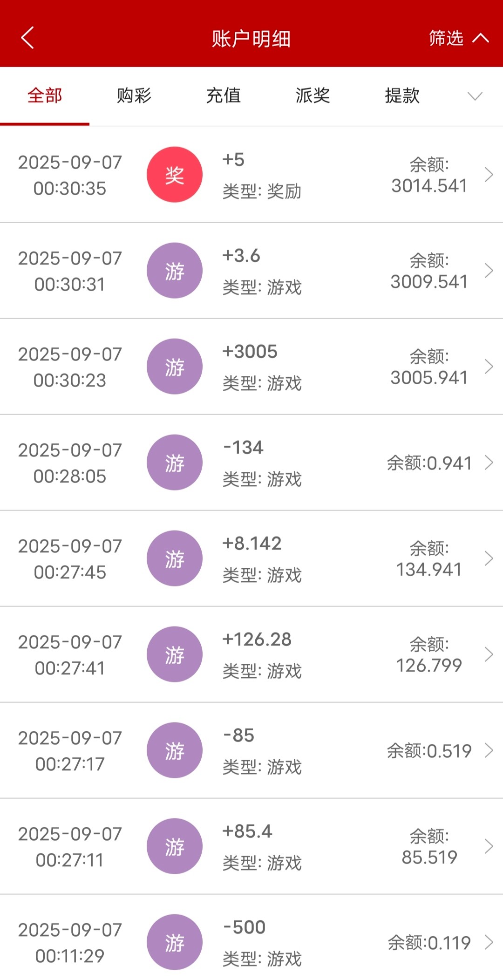This screenshot has width=503, height=980.
Task: Tap 游 icon for +126.28 entry
Action: click(175, 654)
